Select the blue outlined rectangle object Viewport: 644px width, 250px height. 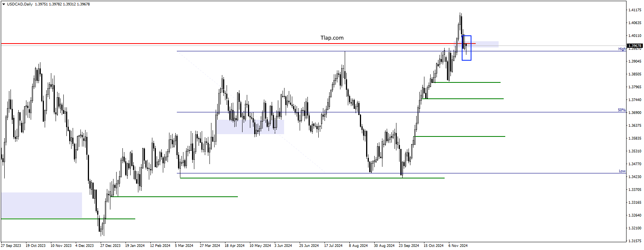[466, 48]
